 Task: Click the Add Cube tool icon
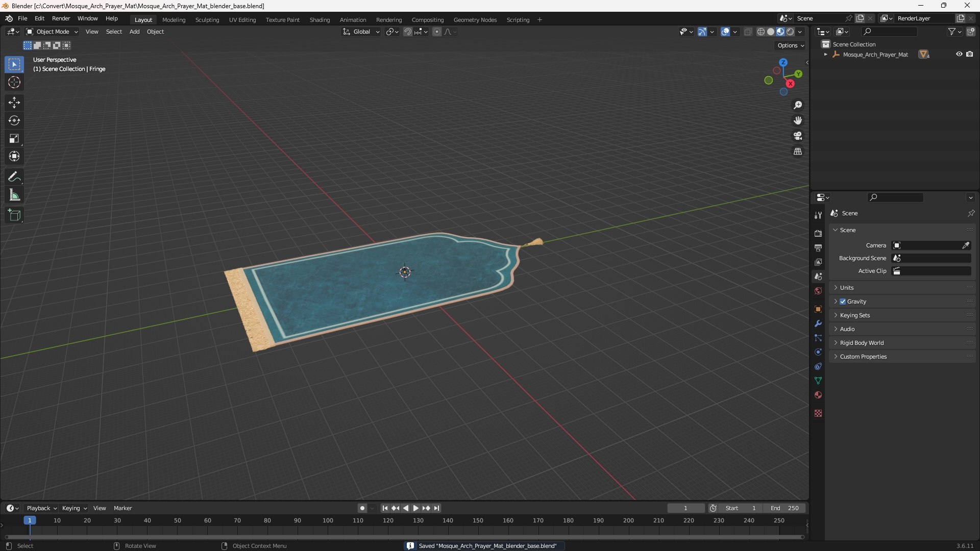click(14, 215)
